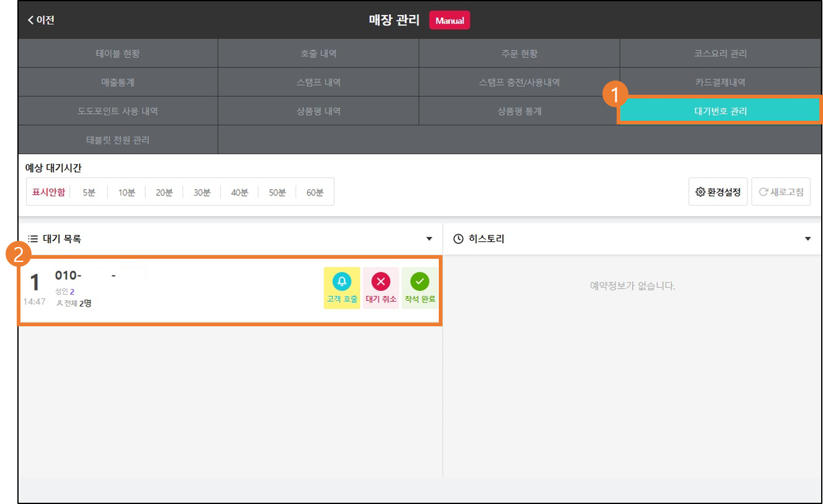Select 표시안함 waiting time option
The width and height of the screenshot is (823, 504).
tap(48, 192)
